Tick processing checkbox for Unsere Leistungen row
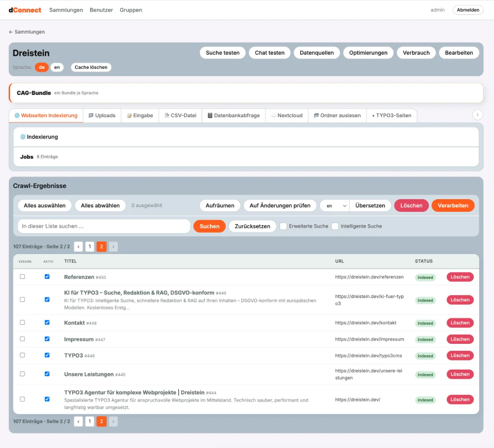Image resolution: width=494 pixels, height=448 pixels. pyautogui.click(x=22, y=374)
